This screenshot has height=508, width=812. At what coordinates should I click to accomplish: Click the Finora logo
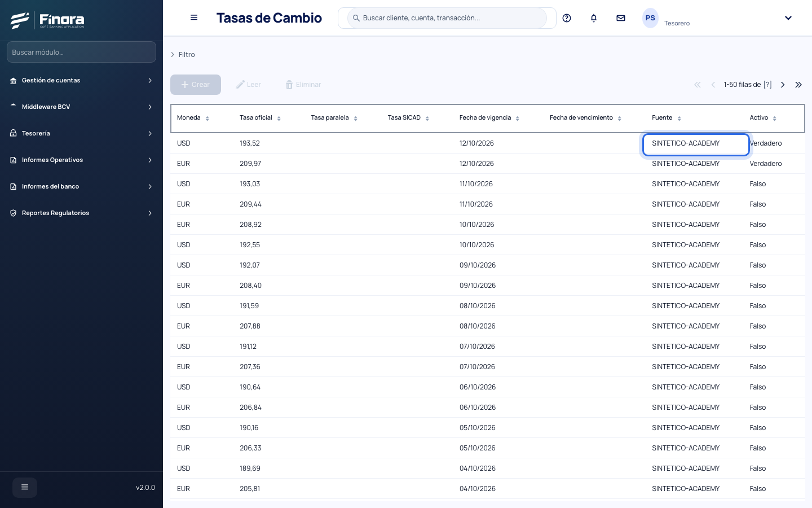click(x=47, y=20)
